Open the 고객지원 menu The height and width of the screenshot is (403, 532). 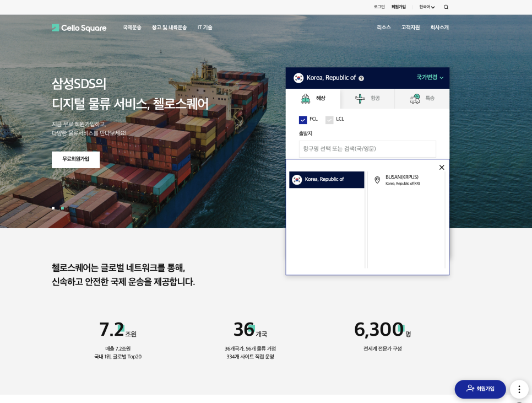410,28
